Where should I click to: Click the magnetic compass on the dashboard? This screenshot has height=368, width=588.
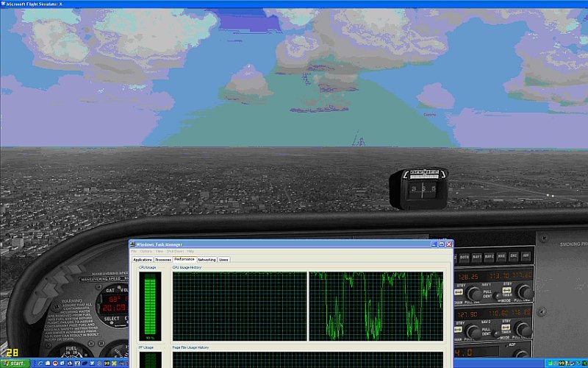tap(419, 188)
